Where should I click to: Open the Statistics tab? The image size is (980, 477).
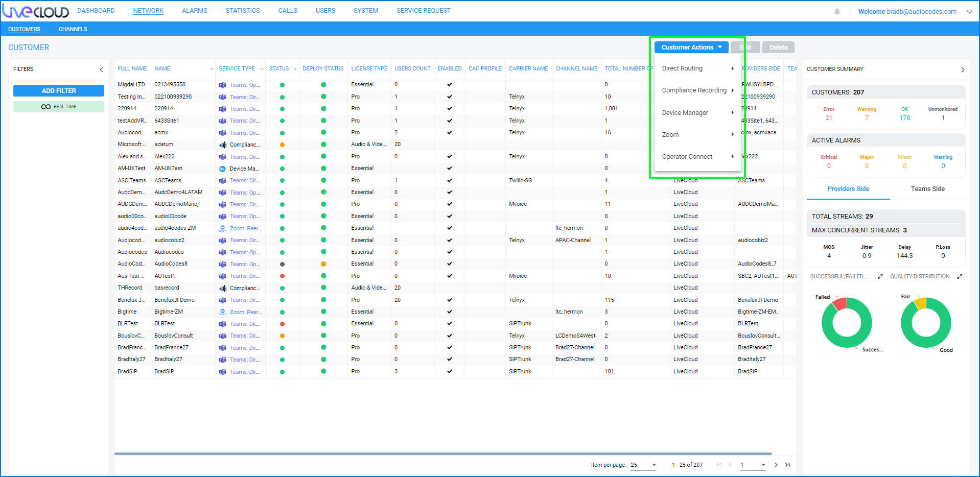pyautogui.click(x=243, y=11)
